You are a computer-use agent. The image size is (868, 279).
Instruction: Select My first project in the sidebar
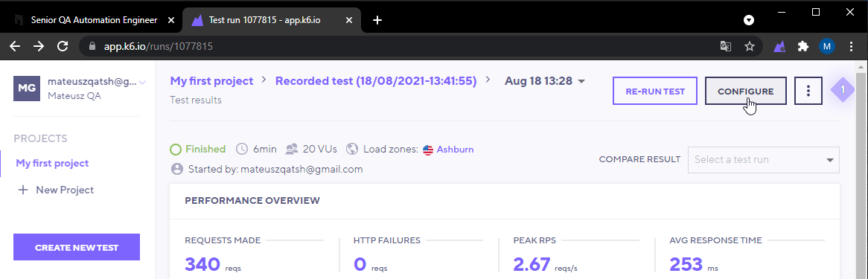tap(53, 163)
